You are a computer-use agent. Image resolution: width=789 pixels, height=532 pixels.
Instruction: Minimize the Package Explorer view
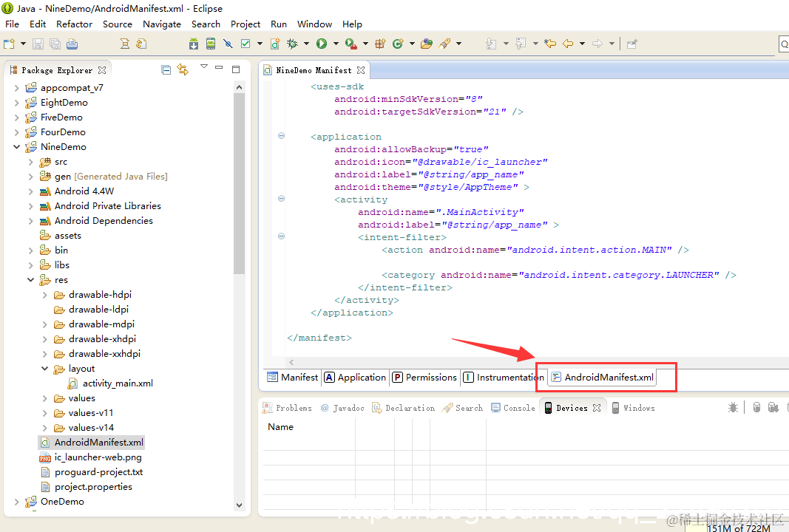[219, 68]
